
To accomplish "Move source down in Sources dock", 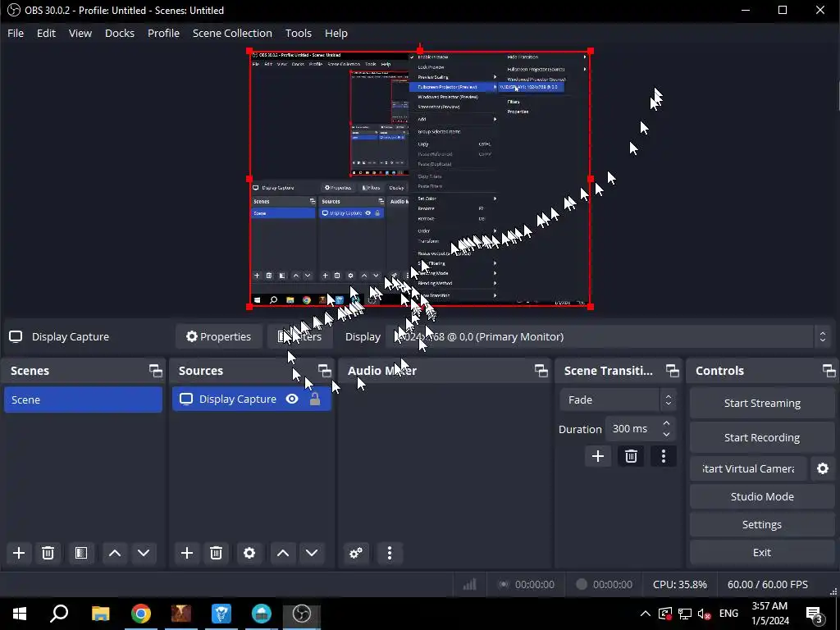I will [312, 553].
